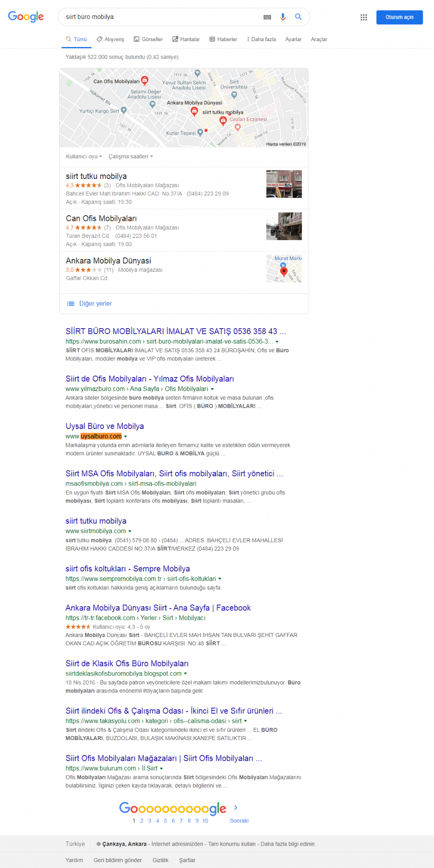This screenshot has height=868, width=434.
Task: Open the on-screen keyboard icon
Action: point(267,17)
